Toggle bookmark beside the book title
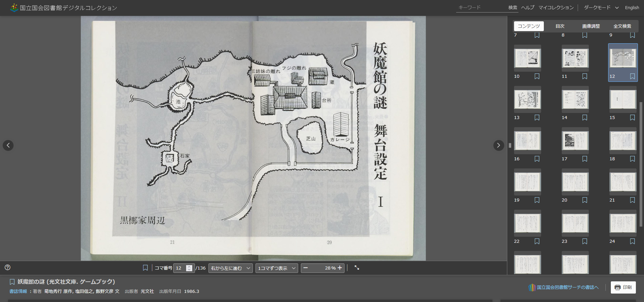This screenshot has height=302, width=644. [x=12, y=282]
